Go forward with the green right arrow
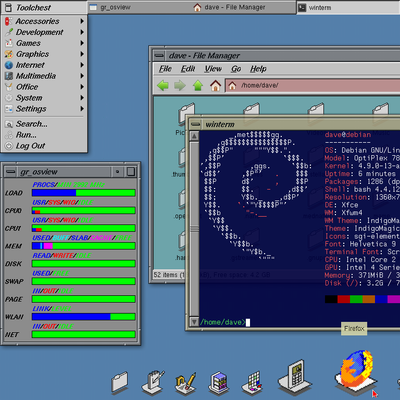Viewport: 400px width, 400px height. click(x=180, y=86)
